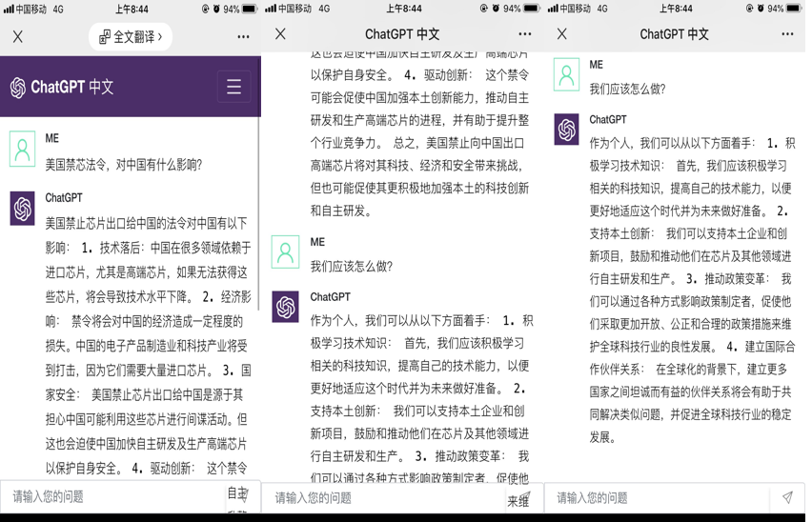Click the line 和自主研发。 in middle screen
Viewport: 812px width, 522px height.
[x=341, y=211]
